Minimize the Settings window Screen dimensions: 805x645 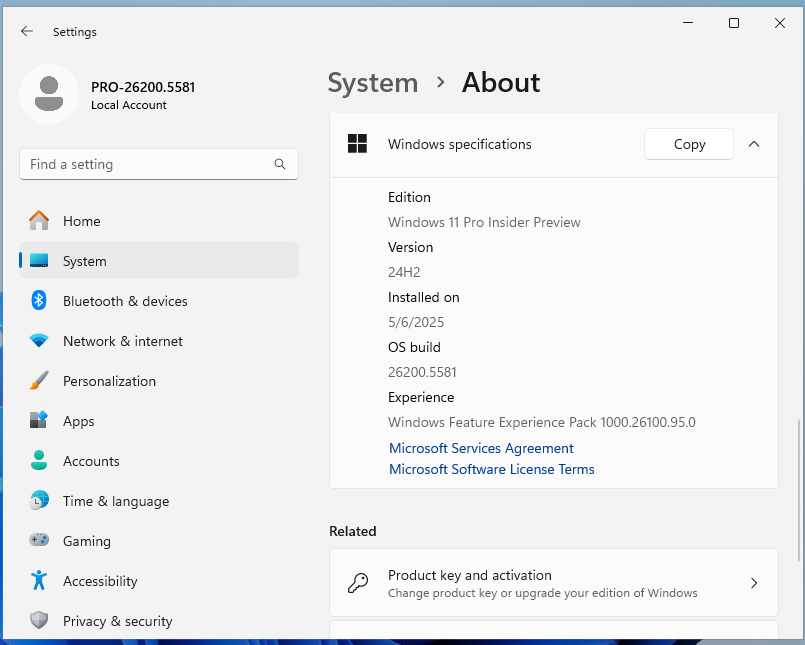[x=688, y=23]
